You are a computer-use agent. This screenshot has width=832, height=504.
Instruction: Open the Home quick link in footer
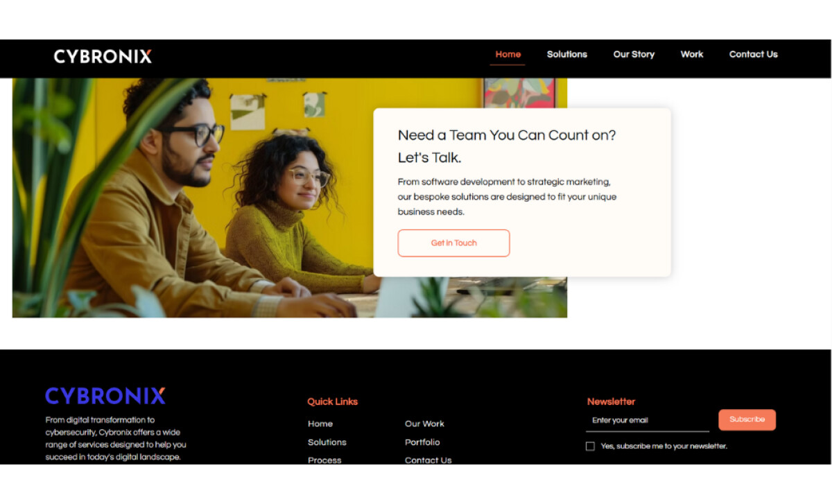[320, 424]
